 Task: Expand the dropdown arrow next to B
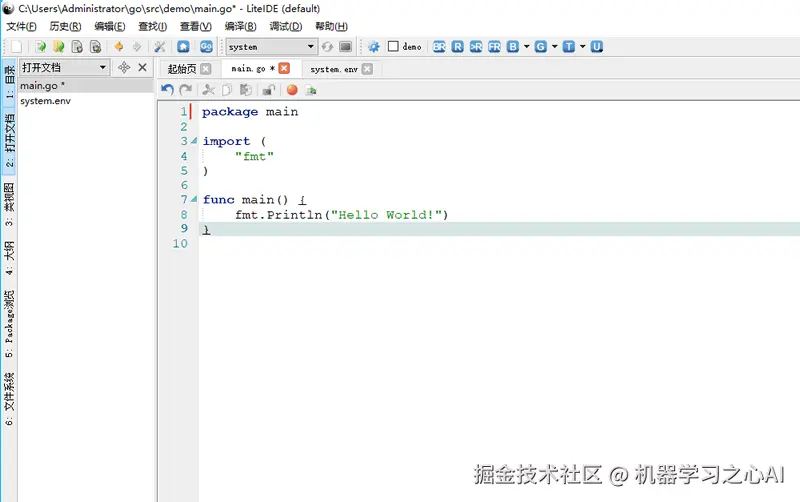[x=527, y=47]
